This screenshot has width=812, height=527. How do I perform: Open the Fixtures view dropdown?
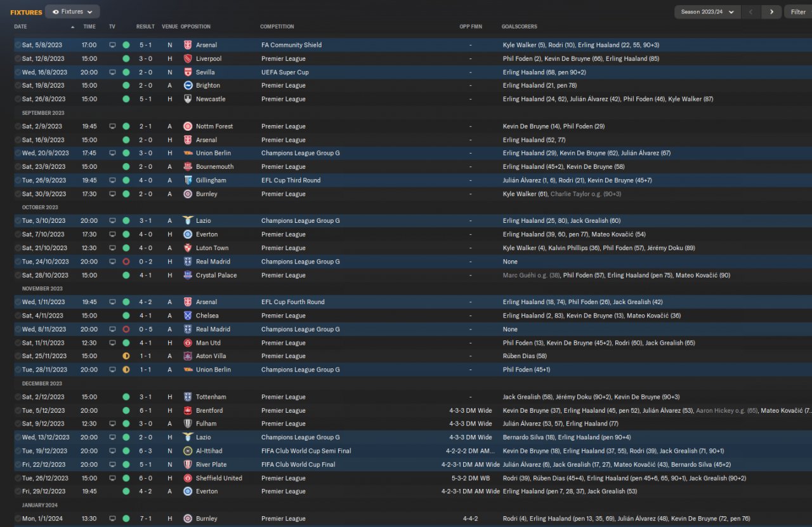72,11
